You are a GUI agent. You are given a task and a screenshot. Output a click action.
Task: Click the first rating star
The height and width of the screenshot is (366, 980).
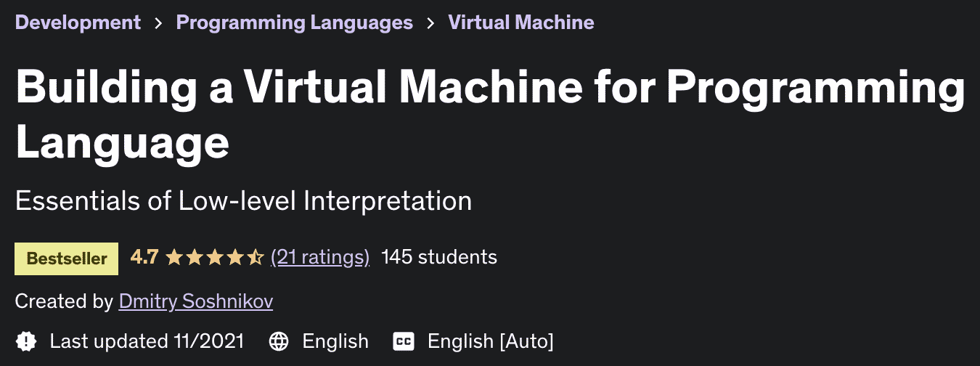coord(173,257)
